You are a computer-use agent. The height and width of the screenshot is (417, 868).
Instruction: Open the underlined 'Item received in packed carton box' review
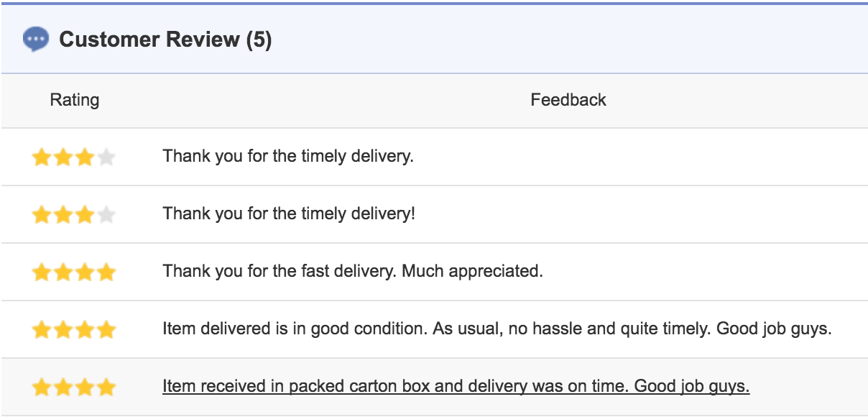click(x=456, y=387)
